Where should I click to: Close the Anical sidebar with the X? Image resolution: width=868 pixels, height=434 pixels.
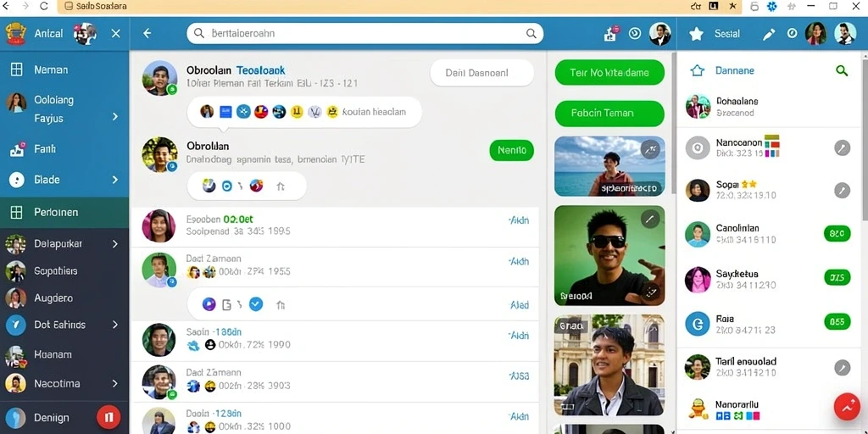(115, 33)
